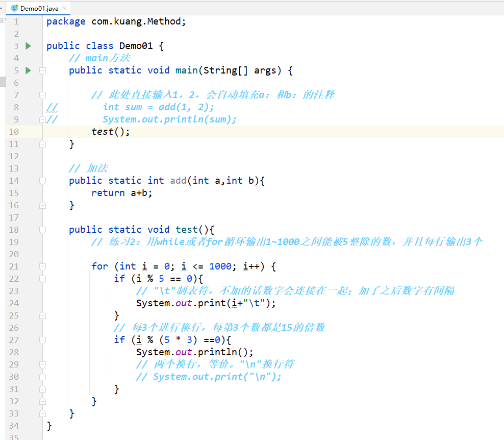Click the 每3个进行换行 comment on line 26
This screenshot has width=504, height=440.
[219, 328]
